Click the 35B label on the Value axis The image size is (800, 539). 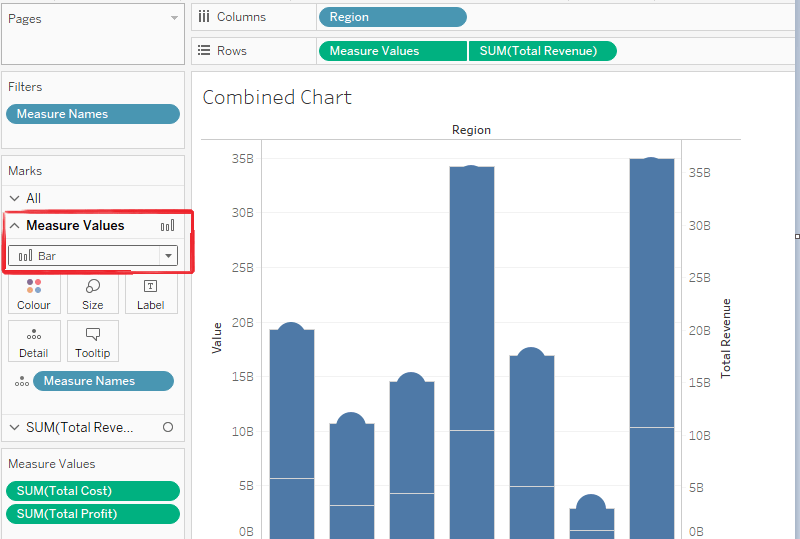242,159
